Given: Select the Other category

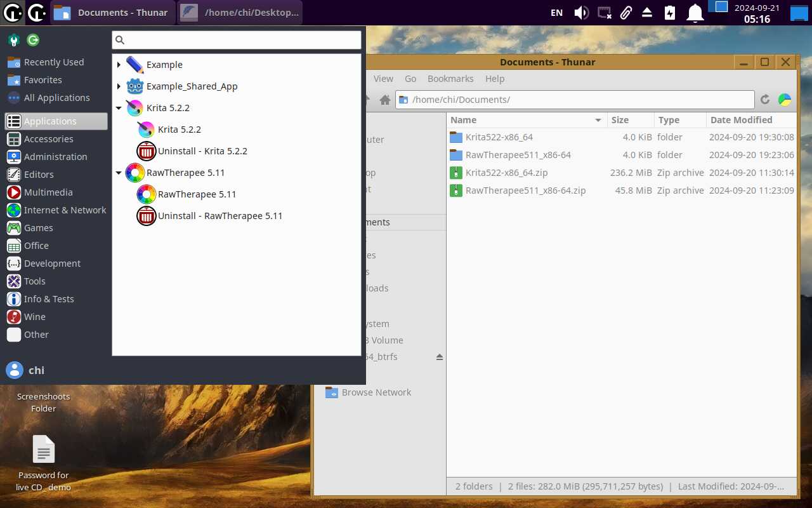Looking at the screenshot, I should (x=56, y=335).
